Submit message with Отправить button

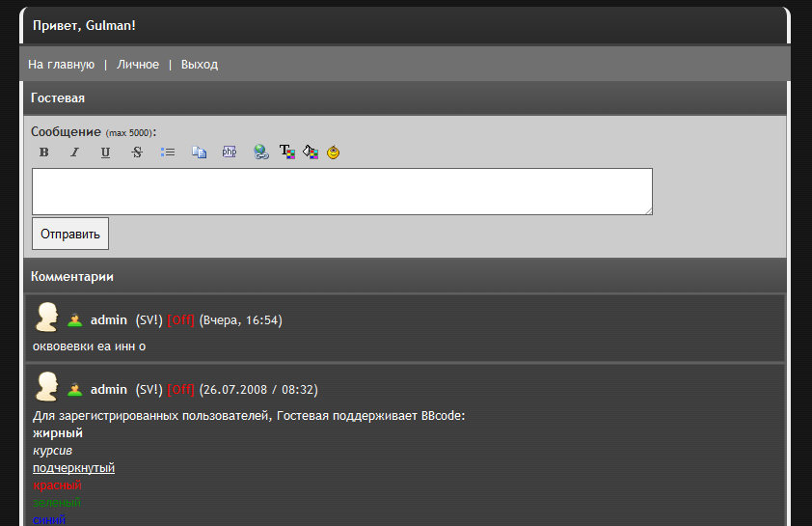[x=70, y=234]
